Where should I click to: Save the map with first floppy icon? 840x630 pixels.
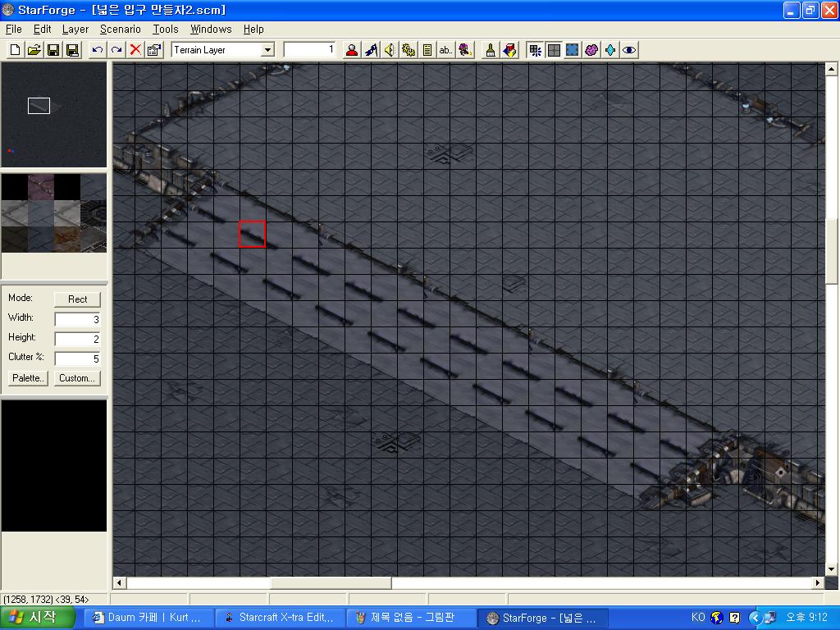[x=53, y=50]
